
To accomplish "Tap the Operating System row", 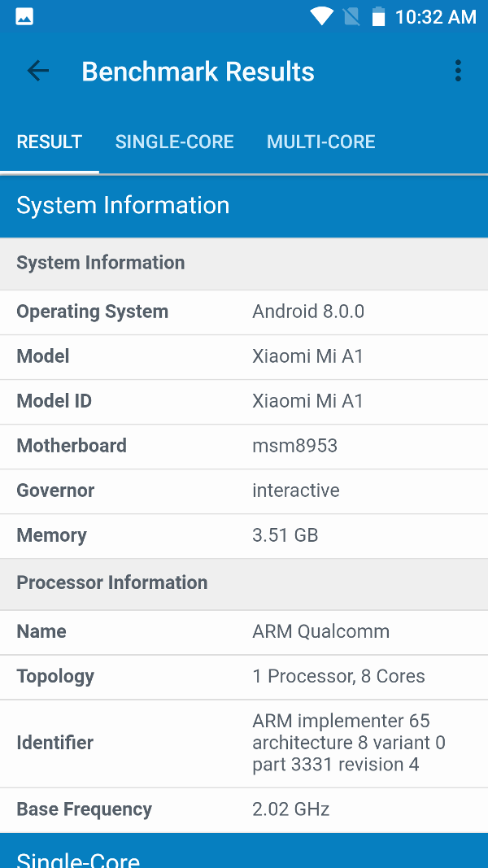I will coord(244,312).
